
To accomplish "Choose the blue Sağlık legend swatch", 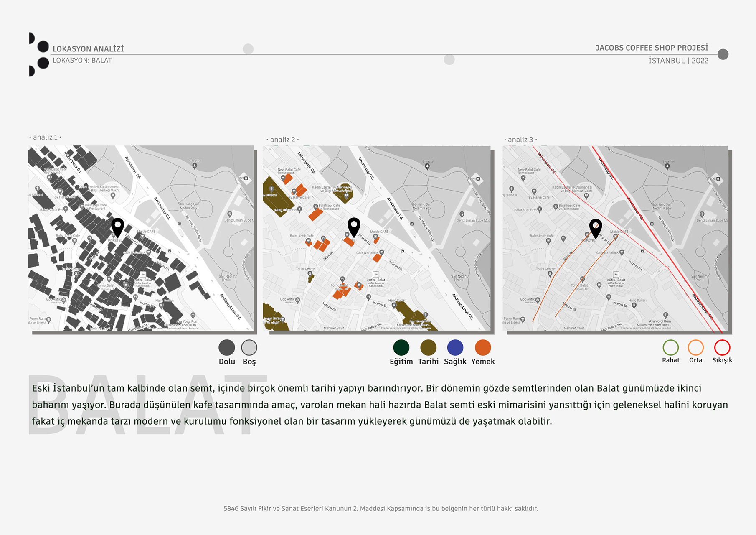I will point(455,348).
